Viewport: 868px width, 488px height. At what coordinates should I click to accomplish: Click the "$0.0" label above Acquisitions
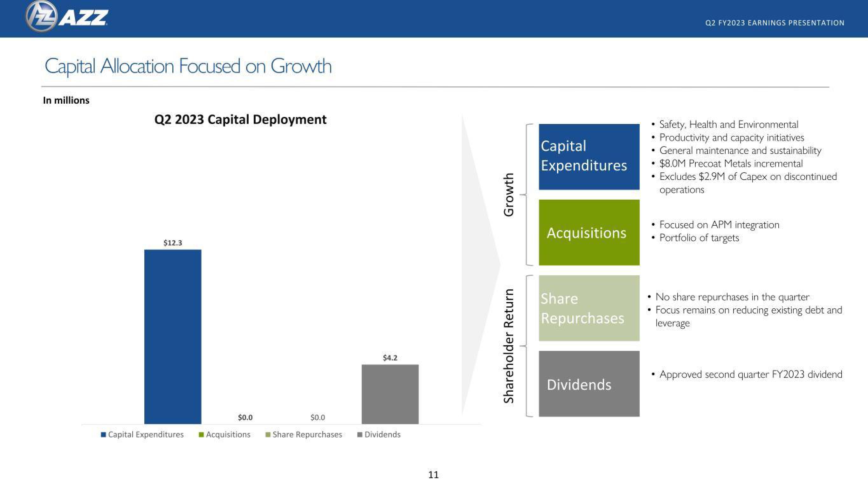coord(245,417)
